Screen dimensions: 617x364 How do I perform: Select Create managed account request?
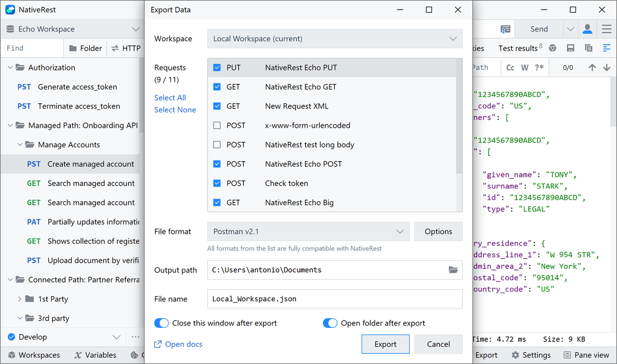point(70,164)
